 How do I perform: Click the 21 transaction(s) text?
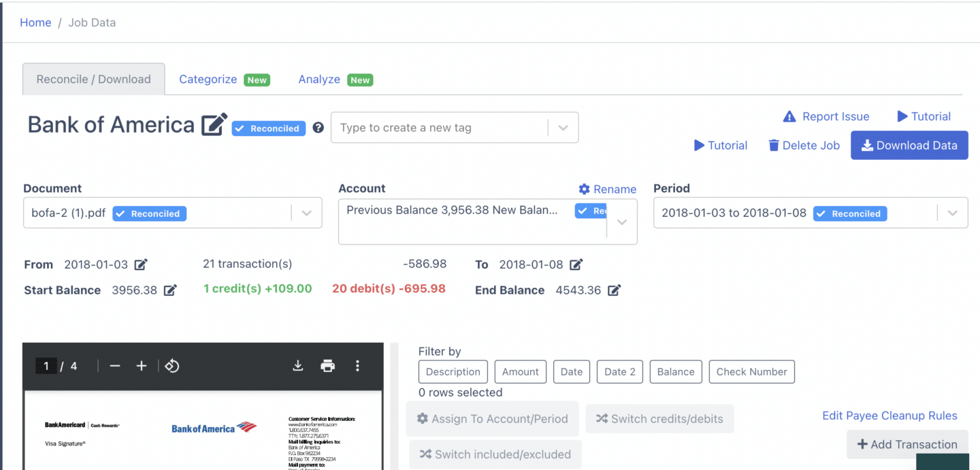coord(248,264)
